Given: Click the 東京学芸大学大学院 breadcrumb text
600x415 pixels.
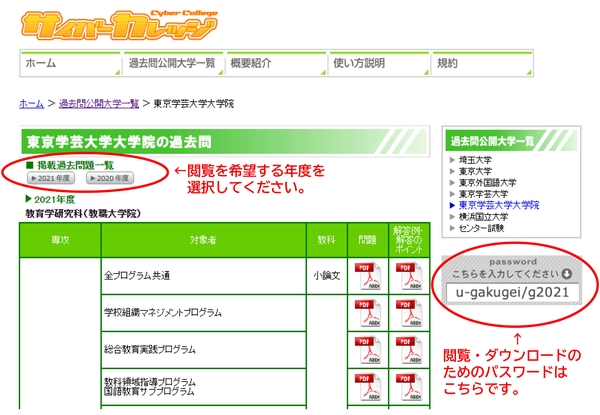Looking at the screenshot, I should pyautogui.click(x=194, y=104).
